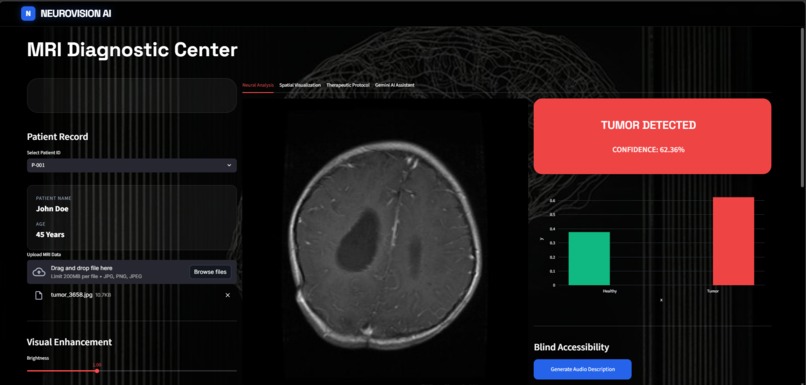Click the tumor_3658.jpg file name

coord(72,295)
